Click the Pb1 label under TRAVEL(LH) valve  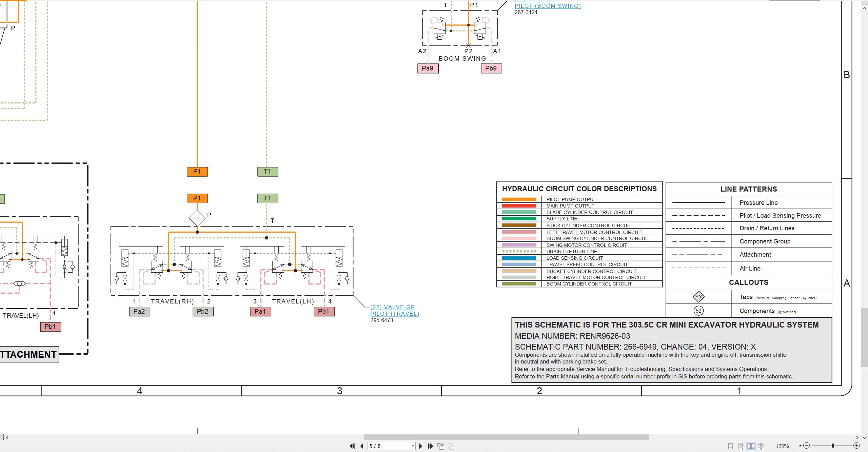click(x=324, y=312)
